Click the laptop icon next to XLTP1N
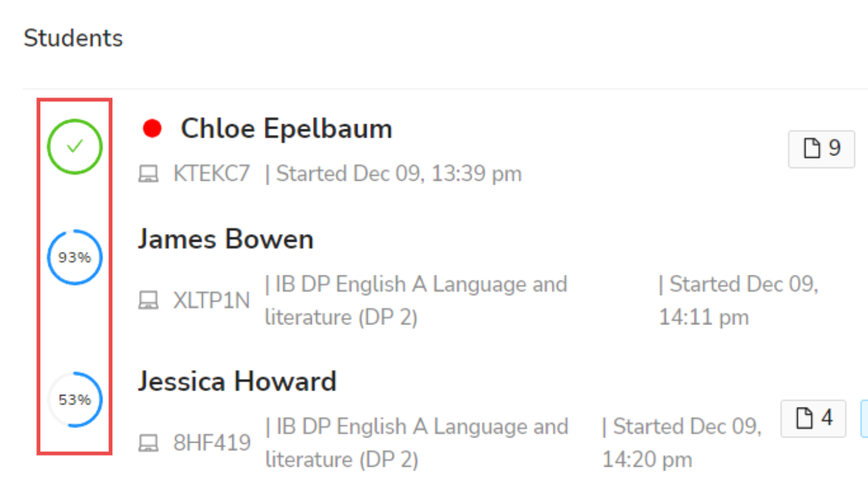Viewport: 868px width, 479px height. click(149, 300)
